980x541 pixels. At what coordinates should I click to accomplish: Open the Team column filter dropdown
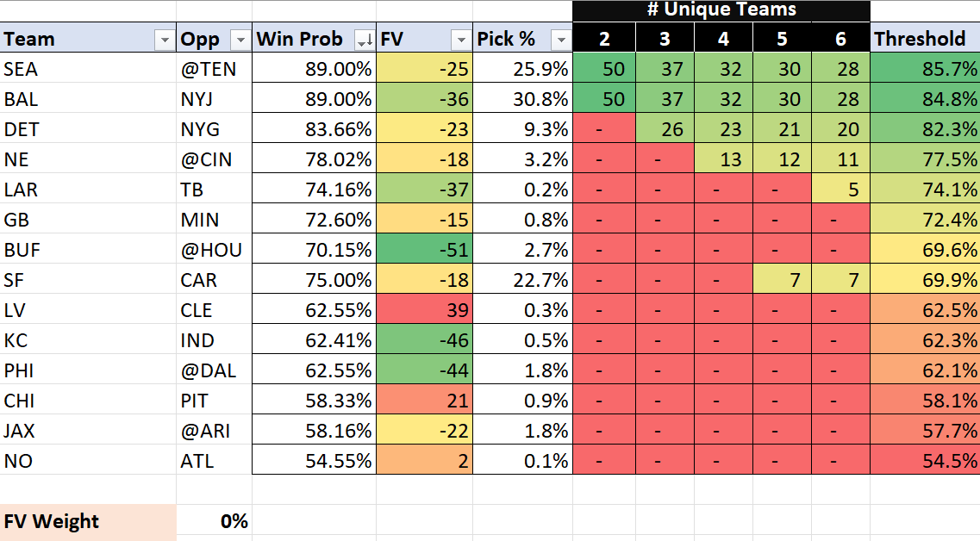pyautogui.click(x=164, y=40)
